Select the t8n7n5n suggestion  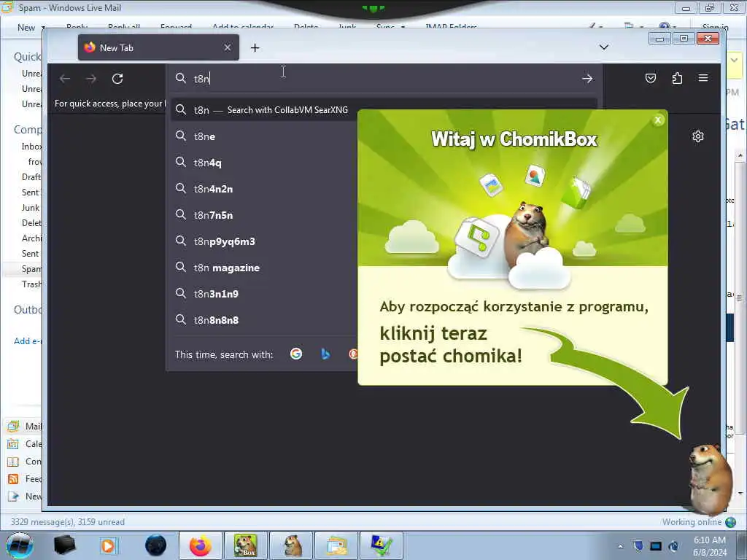264,215
